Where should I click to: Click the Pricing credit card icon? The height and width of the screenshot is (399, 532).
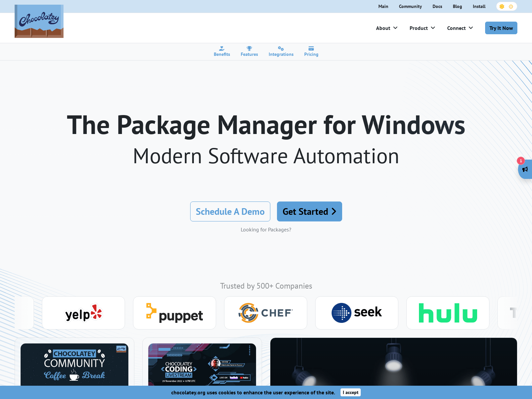311,49
